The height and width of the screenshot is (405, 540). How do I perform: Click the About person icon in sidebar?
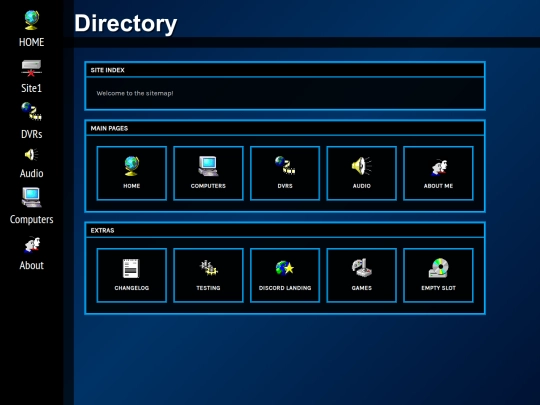tap(32, 245)
